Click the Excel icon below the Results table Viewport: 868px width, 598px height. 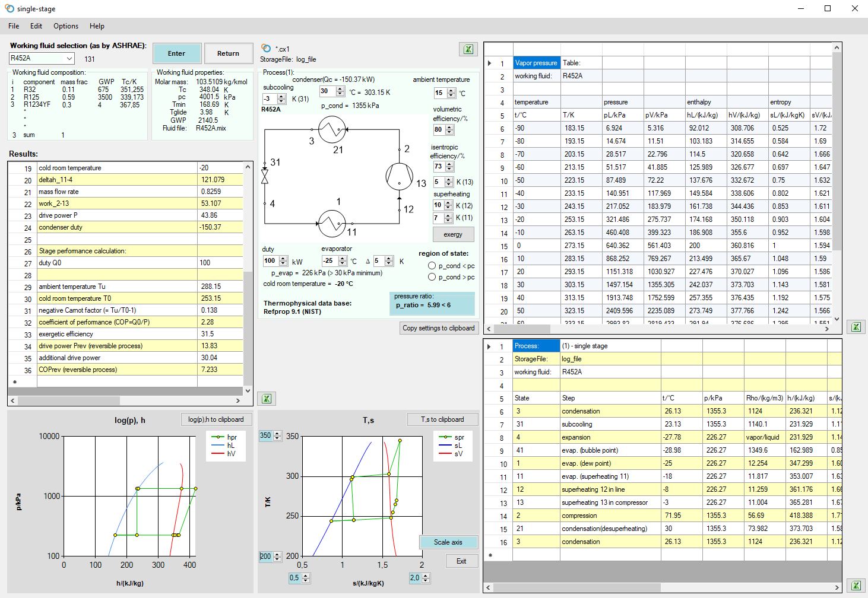pos(267,399)
